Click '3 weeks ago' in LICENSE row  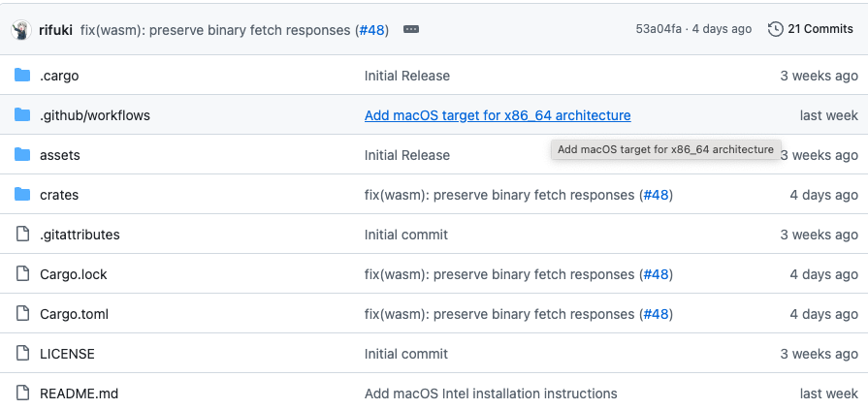pos(819,354)
